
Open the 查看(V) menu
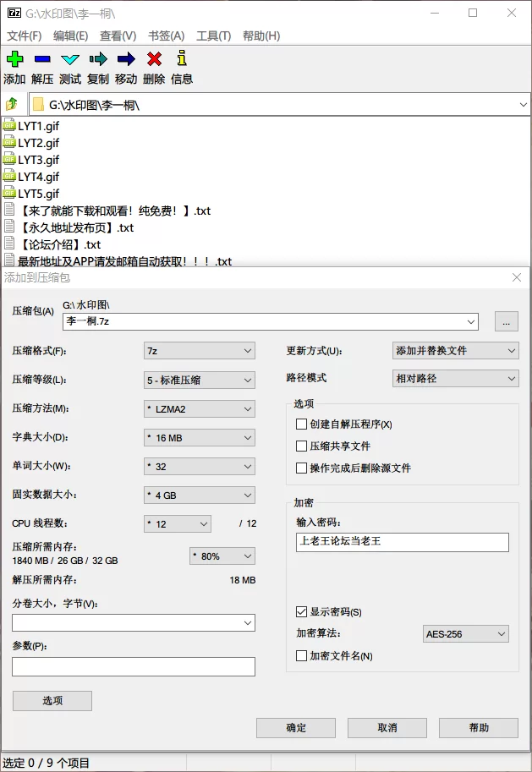pyautogui.click(x=118, y=36)
